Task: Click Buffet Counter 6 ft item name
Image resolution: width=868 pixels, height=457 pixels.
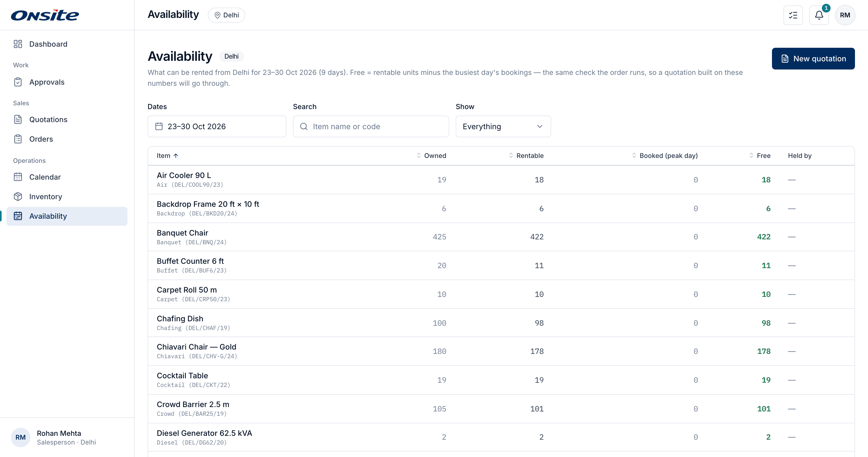Action: 190,261
